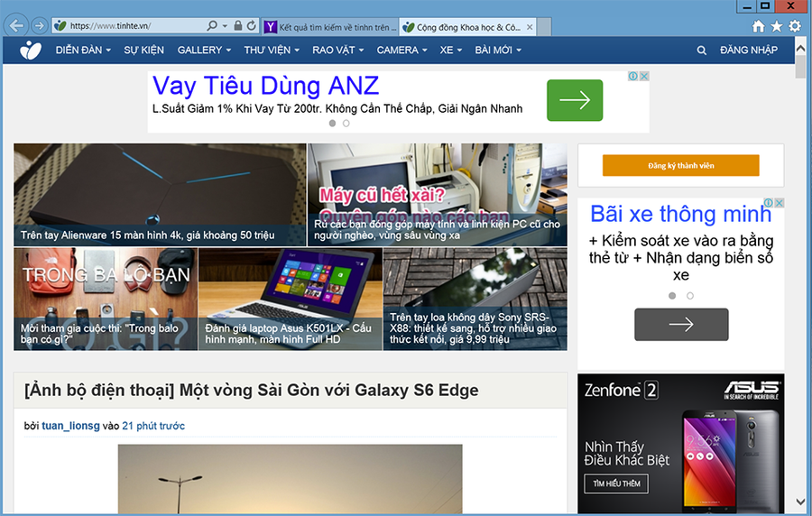This screenshot has width=812, height=516.
Task: Click the scrollbar down arrow
Action: pos(800,502)
